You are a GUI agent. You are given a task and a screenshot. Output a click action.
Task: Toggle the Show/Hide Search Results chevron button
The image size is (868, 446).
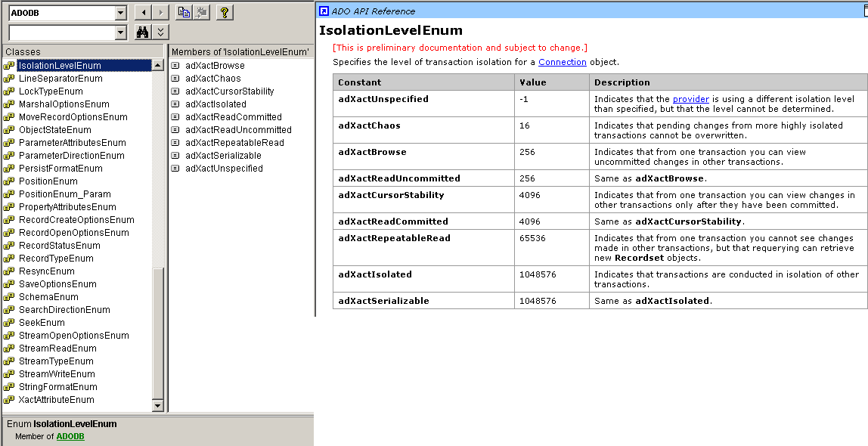[x=160, y=32]
